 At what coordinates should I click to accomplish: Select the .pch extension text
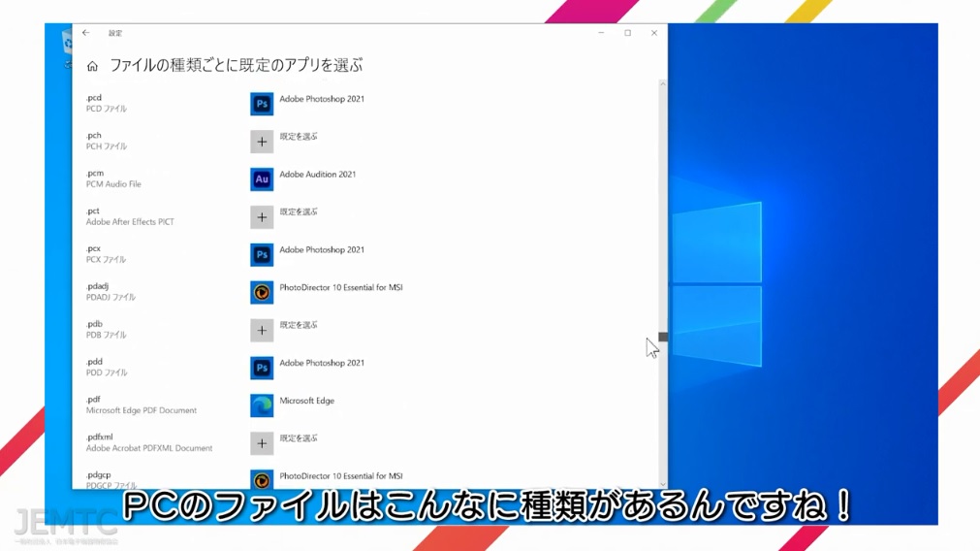coord(94,135)
